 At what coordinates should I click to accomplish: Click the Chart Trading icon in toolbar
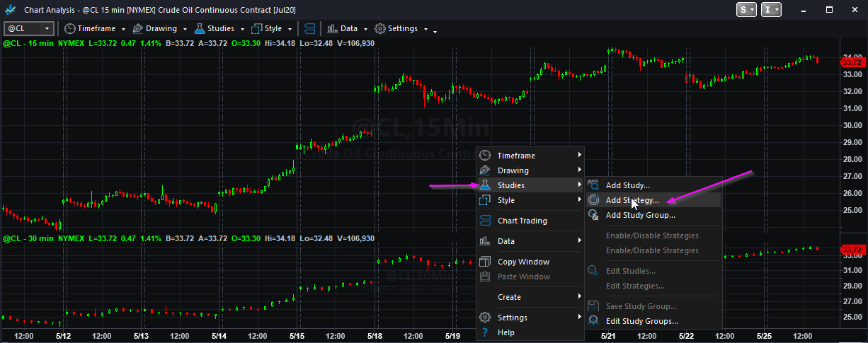point(310,28)
